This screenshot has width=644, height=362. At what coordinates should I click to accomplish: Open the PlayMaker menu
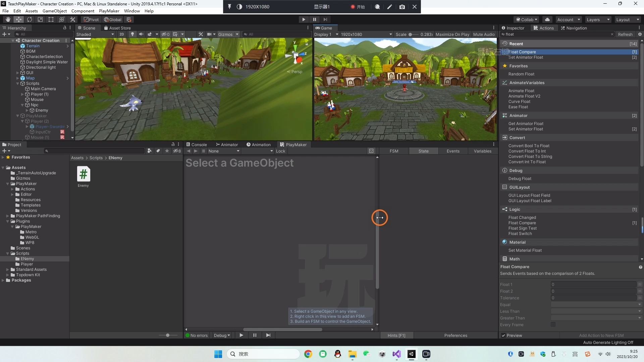pyautogui.click(x=109, y=11)
